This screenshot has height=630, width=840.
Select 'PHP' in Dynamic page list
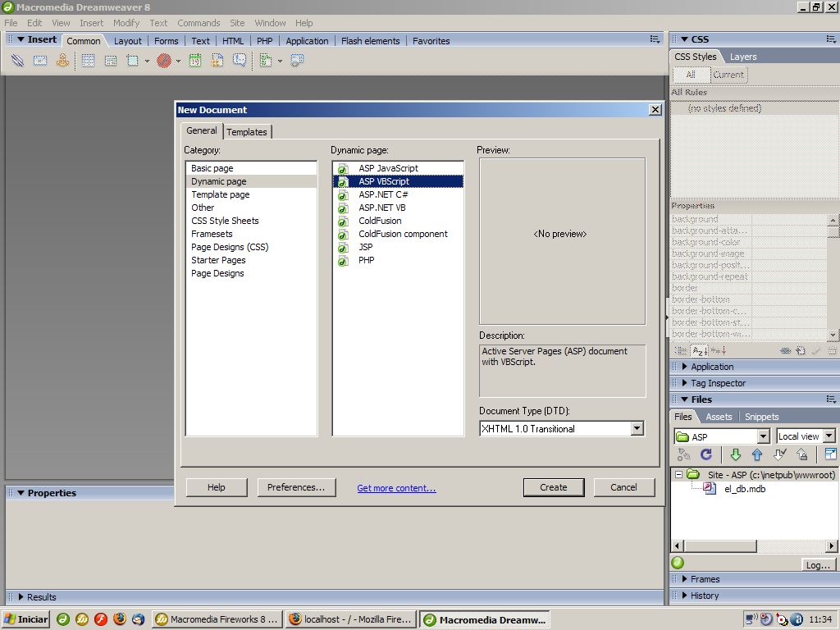point(398,260)
